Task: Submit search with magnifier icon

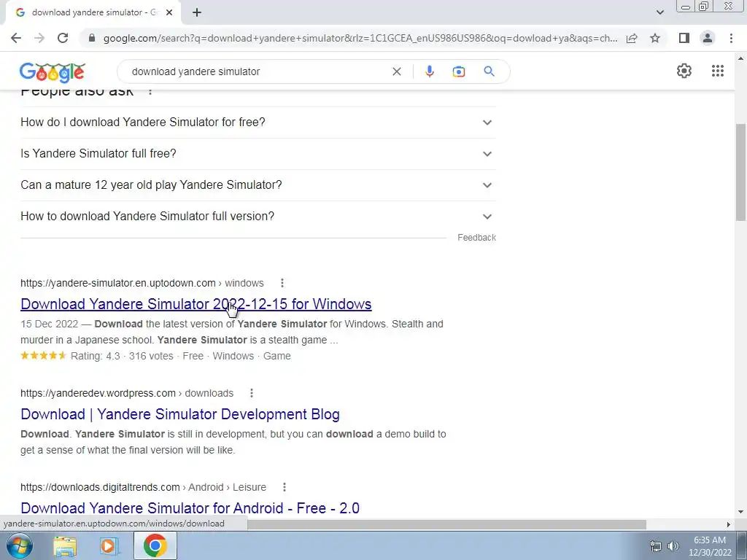Action: coord(489,71)
